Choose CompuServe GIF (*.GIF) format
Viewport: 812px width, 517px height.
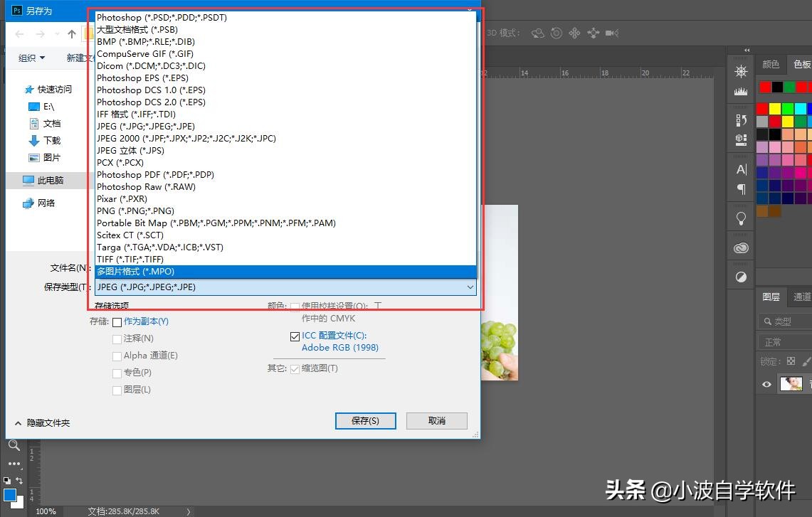coord(285,54)
